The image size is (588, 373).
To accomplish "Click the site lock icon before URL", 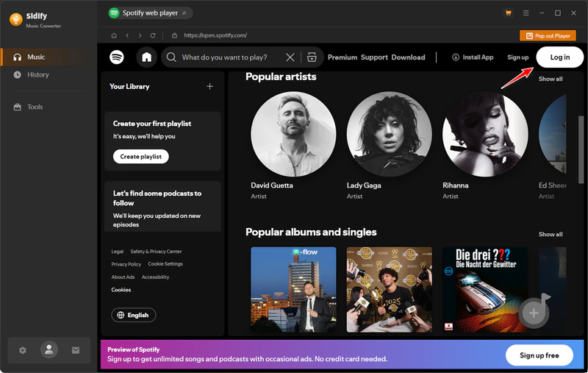I will tap(174, 35).
